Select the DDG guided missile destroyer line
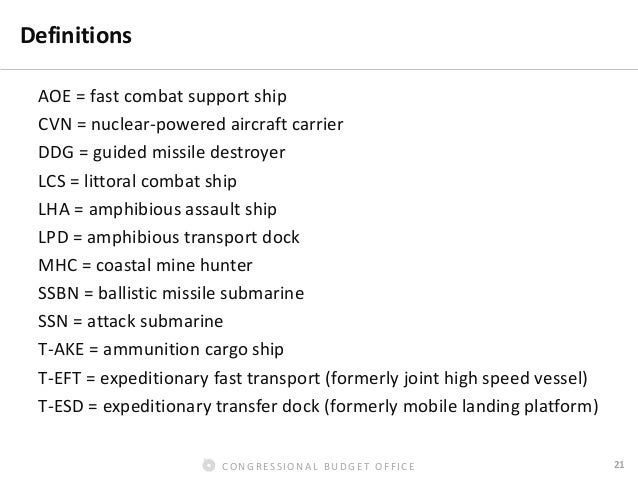Viewport: 638px width, 479px height. [161, 154]
